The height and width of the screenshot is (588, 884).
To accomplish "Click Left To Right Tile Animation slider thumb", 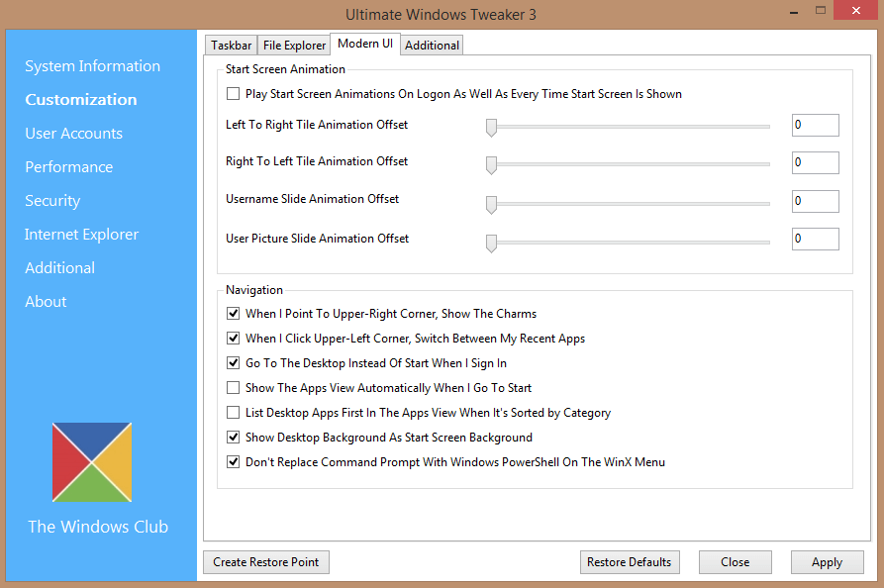I will (x=492, y=128).
